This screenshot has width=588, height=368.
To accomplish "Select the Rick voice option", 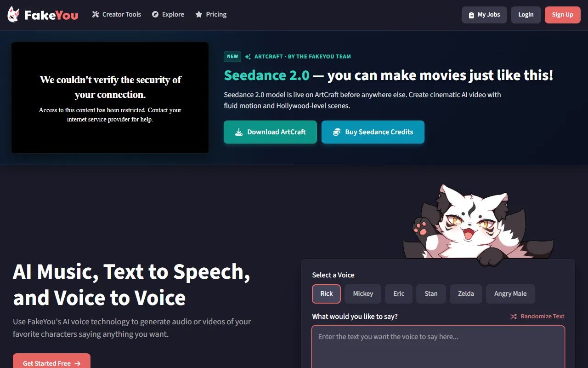I will click(326, 293).
